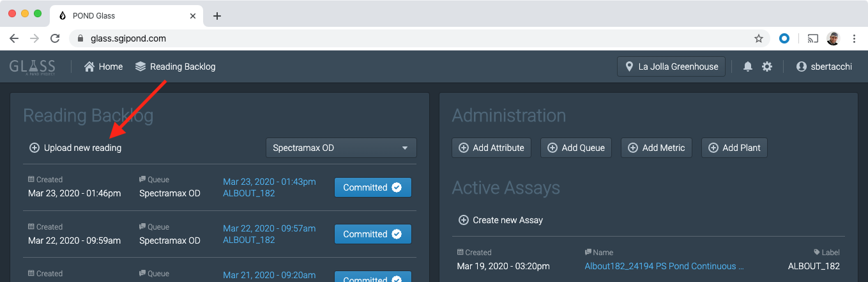Click assay created date Mar 19, 2020 - 03:20pm
This screenshot has height=282, width=868.
[503, 266]
